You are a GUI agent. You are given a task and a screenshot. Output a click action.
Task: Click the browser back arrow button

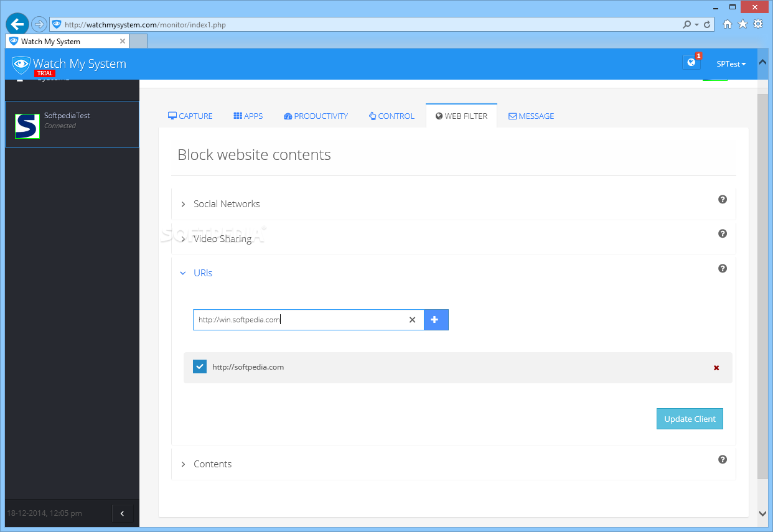(x=17, y=24)
